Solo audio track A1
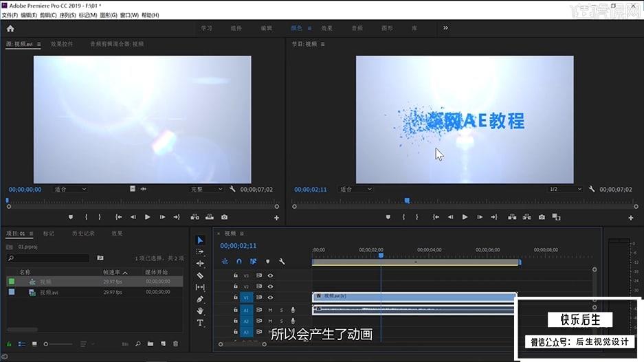The width and height of the screenshot is (644, 362). point(282,310)
